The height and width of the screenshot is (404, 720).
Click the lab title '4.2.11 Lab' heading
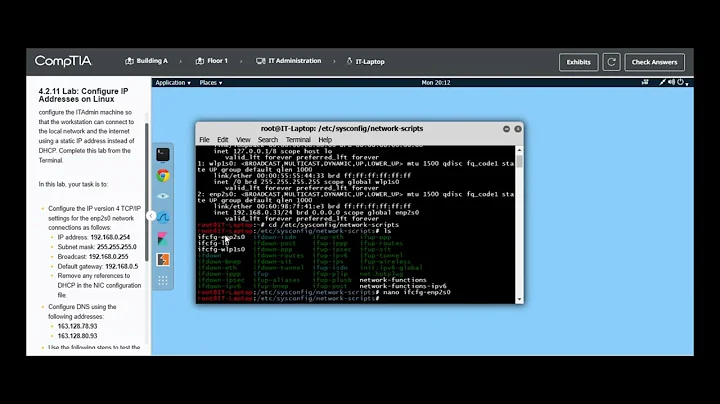coord(83,95)
